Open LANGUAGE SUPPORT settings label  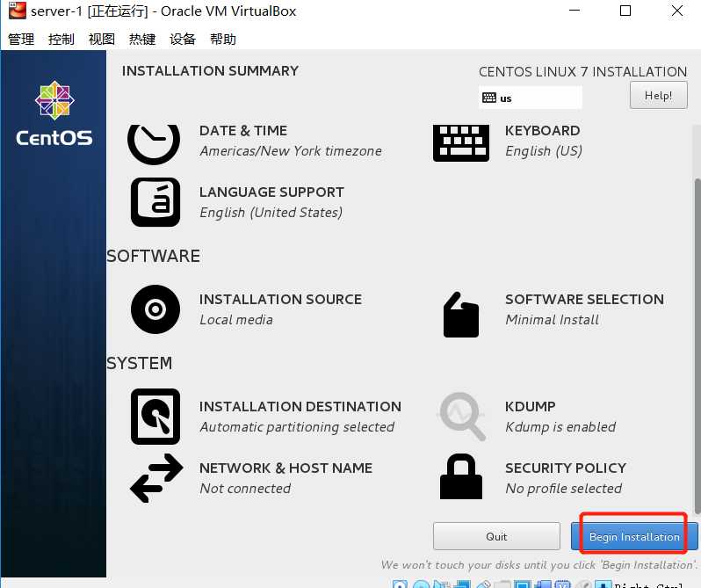click(271, 192)
